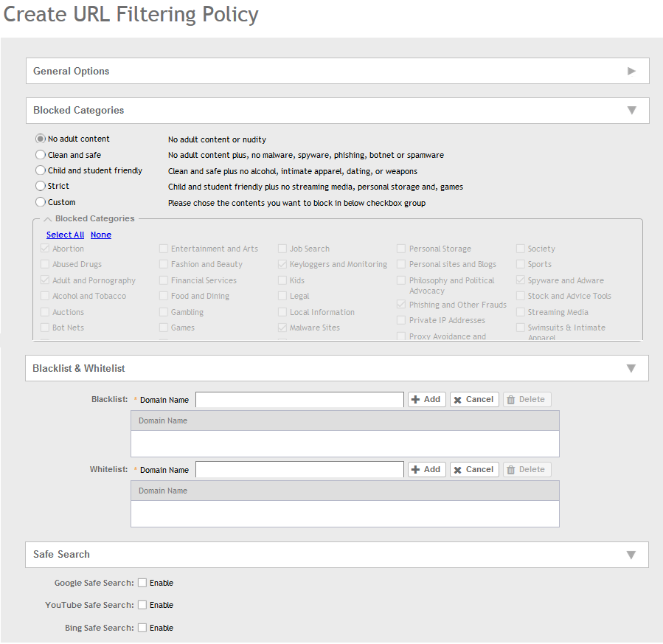The width and height of the screenshot is (663, 644).
Task: Click the Whitelist Cancel button
Action: pyautogui.click(x=474, y=469)
